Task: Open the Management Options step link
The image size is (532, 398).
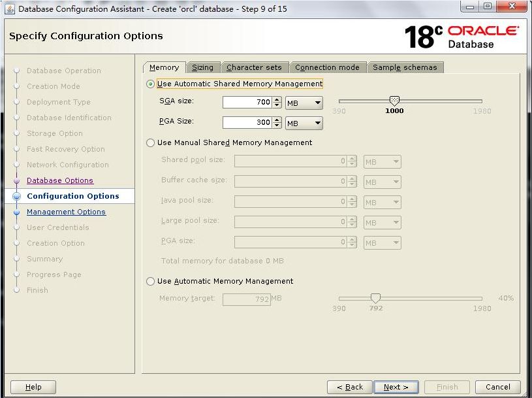Action: pos(66,212)
